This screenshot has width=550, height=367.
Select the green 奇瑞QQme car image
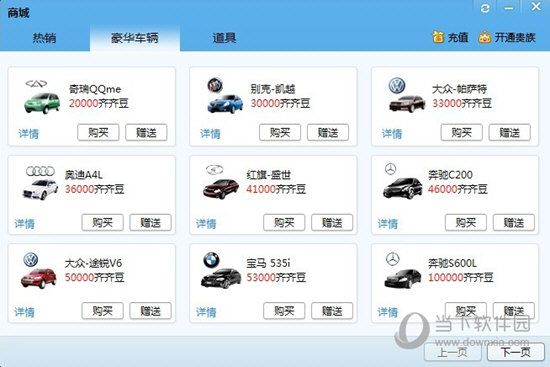(x=42, y=103)
